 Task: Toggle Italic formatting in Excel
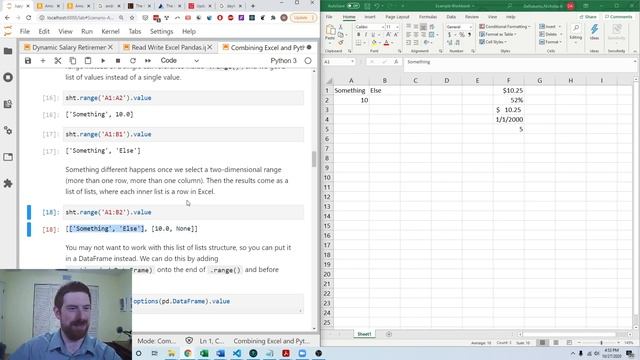pyautogui.click(x=366, y=35)
